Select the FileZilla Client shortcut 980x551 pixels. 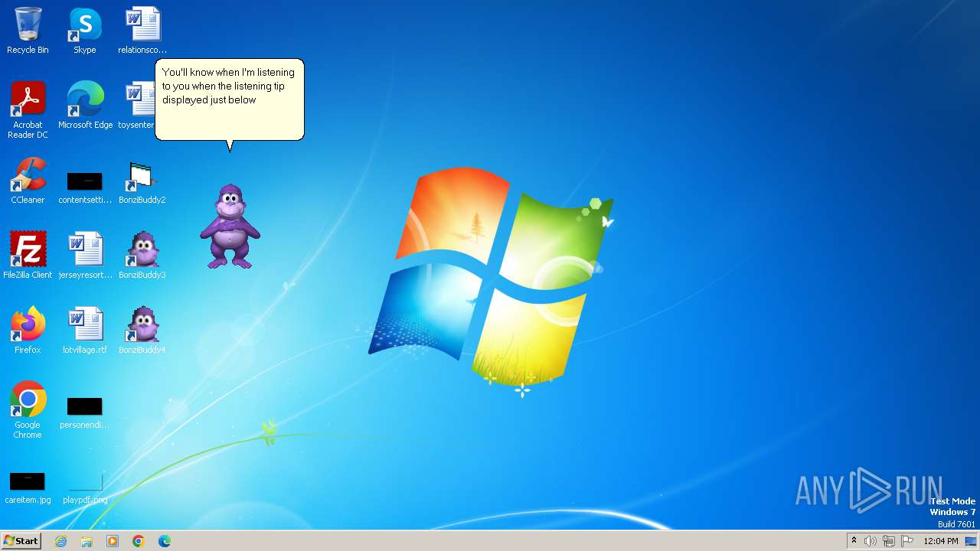pos(28,256)
